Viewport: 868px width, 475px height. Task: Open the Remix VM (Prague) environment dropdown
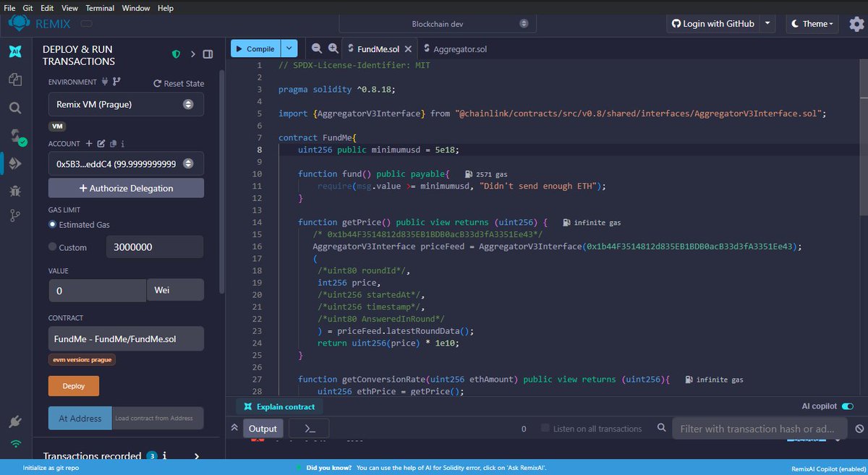point(125,104)
